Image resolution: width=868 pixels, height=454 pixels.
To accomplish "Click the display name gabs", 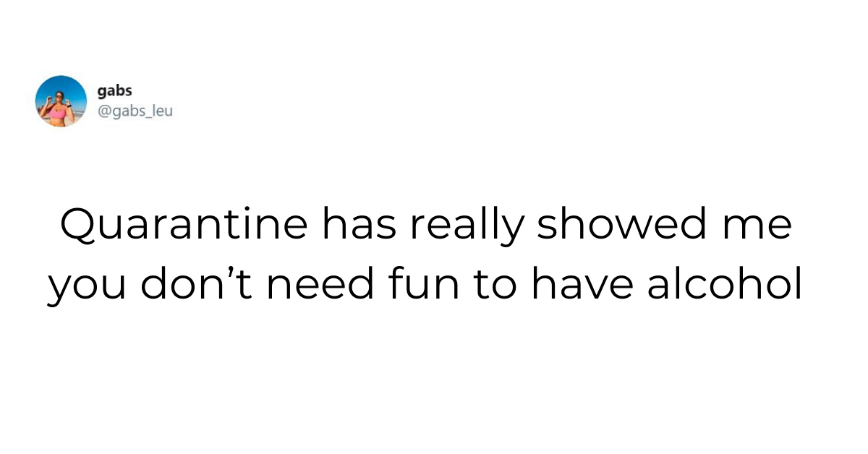I will click(x=114, y=92).
